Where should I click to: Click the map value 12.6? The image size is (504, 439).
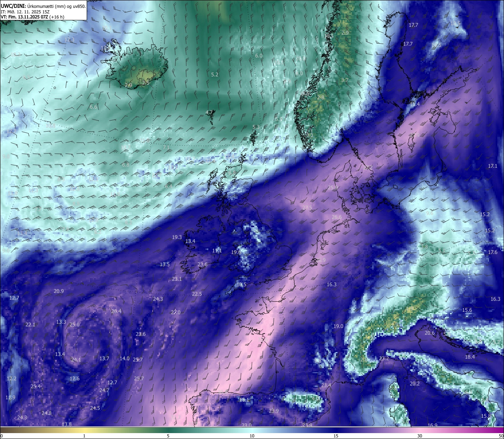pyautogui.click(x=74, y=379)
